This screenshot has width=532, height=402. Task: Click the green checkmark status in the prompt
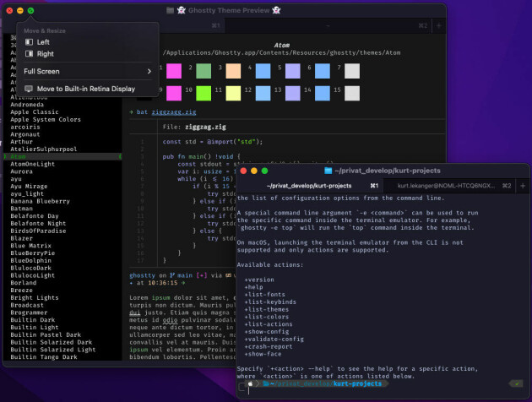(x=517, y=383)
